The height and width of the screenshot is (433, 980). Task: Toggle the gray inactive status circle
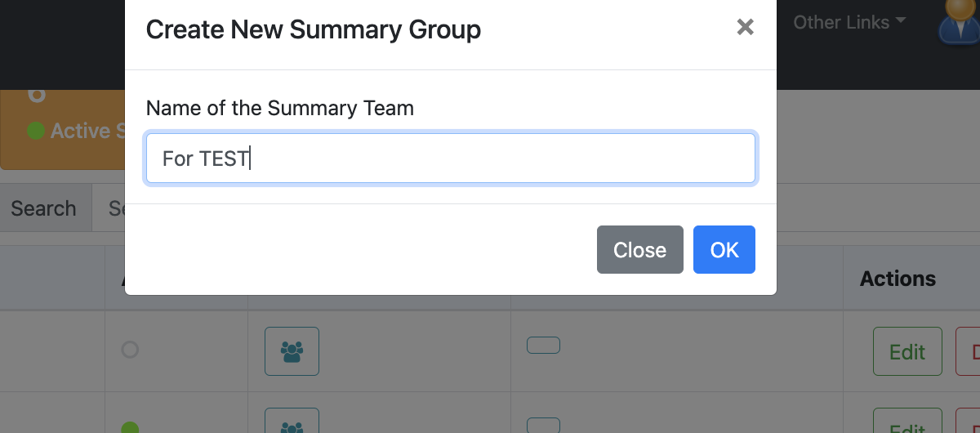(130, 350)
